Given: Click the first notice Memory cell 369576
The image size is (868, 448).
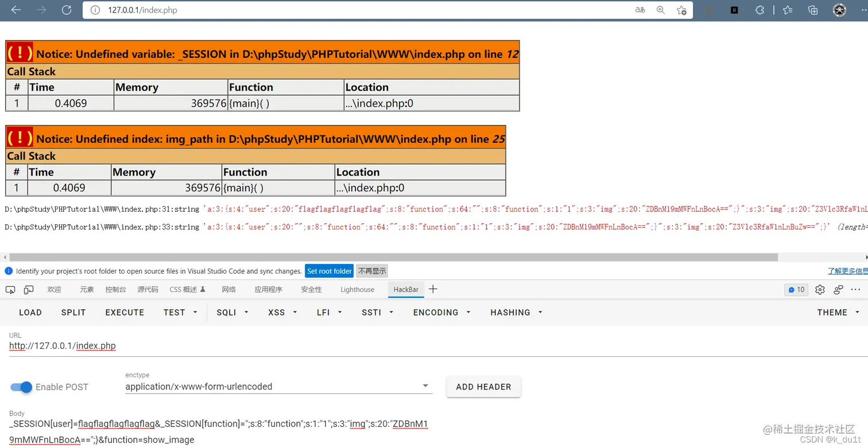Looking at the screenshot, I should point(170,103).
